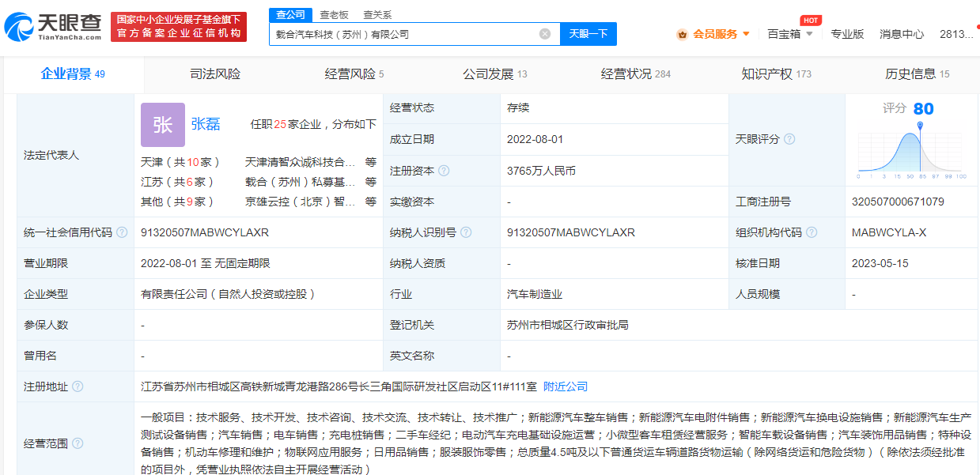Open 消息中心 in the header
Viewport: 980px width, 475px height.
pos(902,34)
